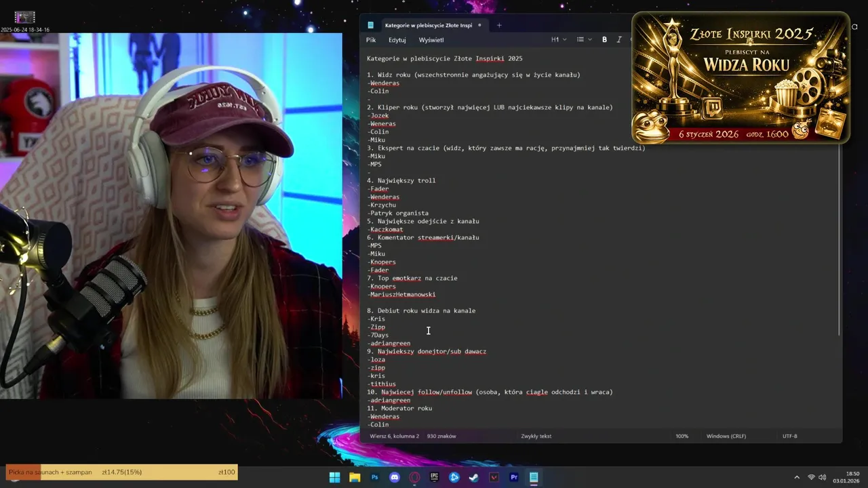Click heading 2. Kliper roku
The width and height of the screenshot is (868, 488).
[490, 107]
